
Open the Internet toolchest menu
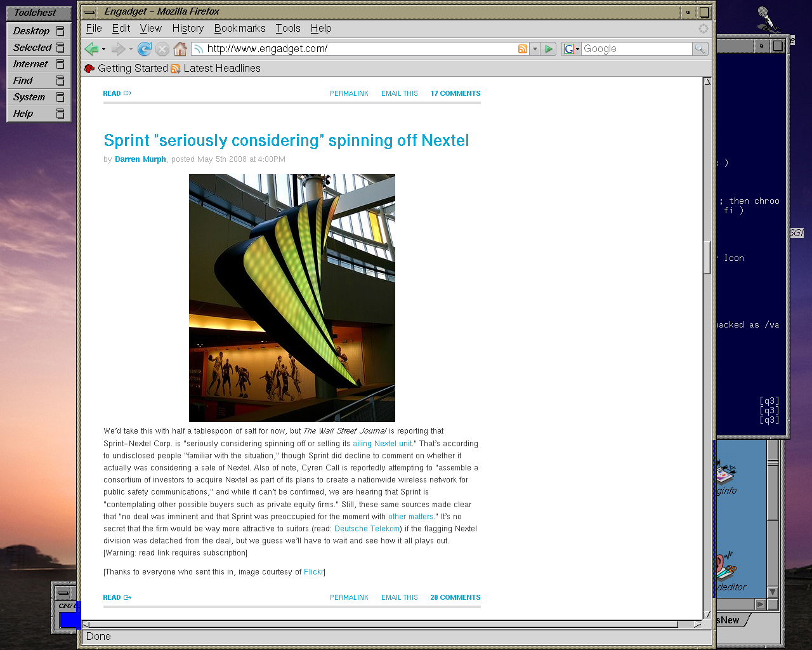39,64
